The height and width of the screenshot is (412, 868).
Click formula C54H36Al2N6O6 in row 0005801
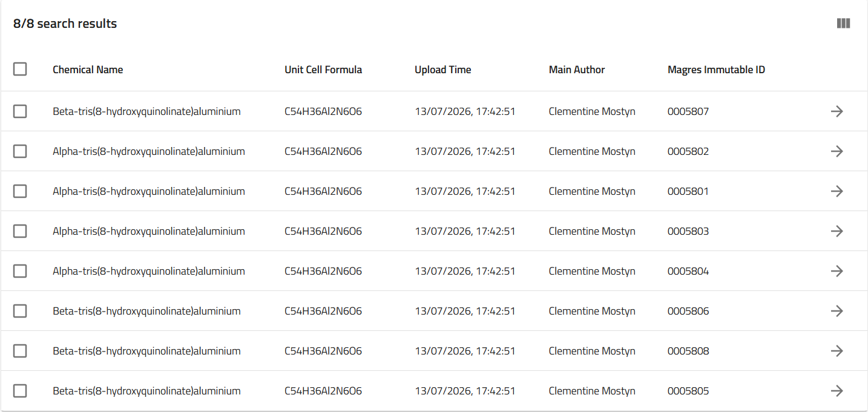[323, 191]
